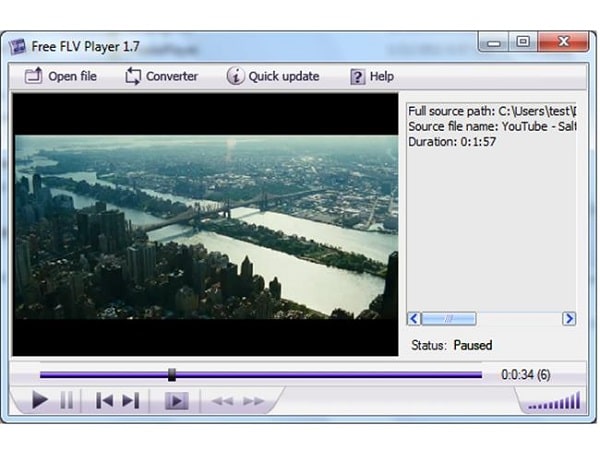Image resolution: width=600 pixels, height=461 pixels.
Task: Click the 'Duration: 0:1:57' text
Action: [x=452, y=142]
